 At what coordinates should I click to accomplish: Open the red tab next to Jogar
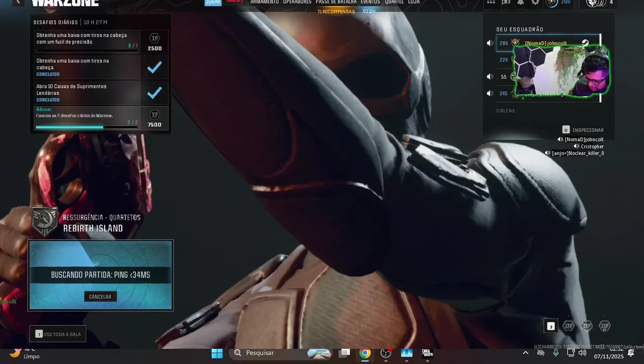click(x=235, y=2)
